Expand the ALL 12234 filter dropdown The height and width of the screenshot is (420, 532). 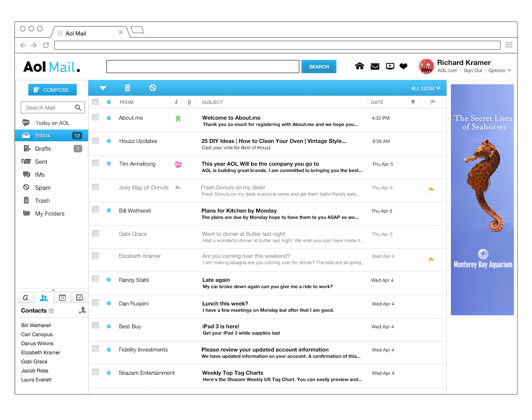425,89
